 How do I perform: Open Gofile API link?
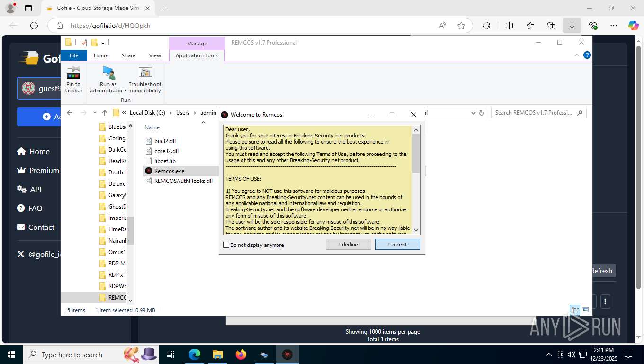click(29, 189)
